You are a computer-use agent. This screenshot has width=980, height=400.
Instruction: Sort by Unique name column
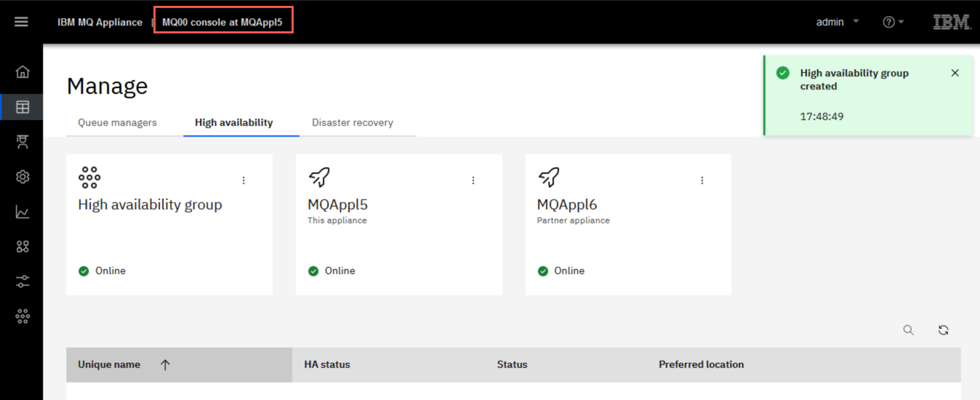click(109, 364)
